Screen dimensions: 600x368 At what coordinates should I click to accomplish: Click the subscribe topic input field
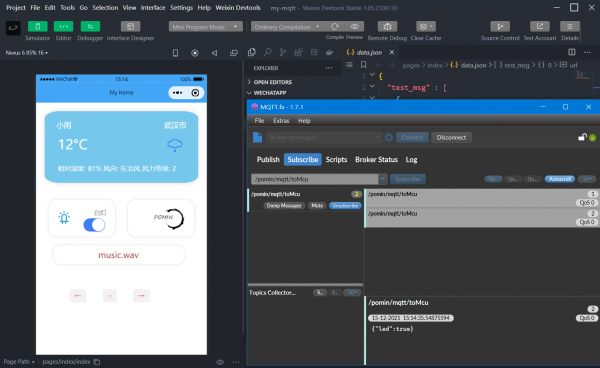point(315,179)
